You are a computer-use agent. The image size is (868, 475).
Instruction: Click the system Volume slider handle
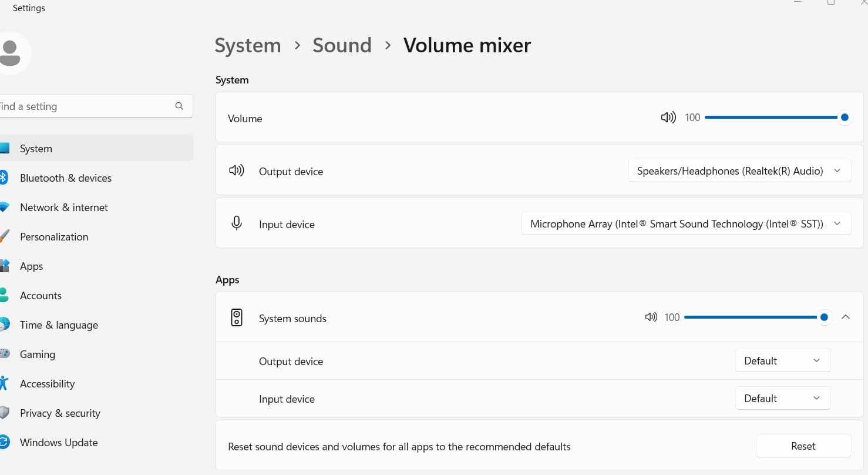[x=845, y=118]
